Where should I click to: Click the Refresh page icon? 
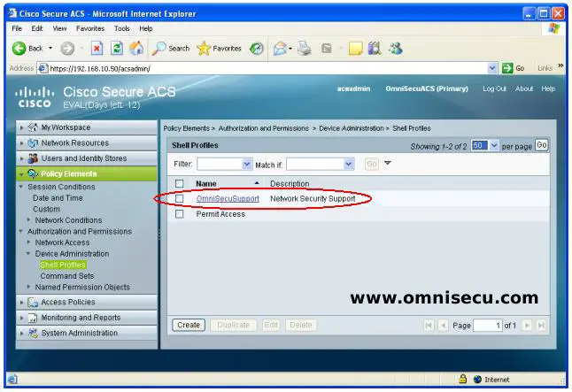click(117, 48)
